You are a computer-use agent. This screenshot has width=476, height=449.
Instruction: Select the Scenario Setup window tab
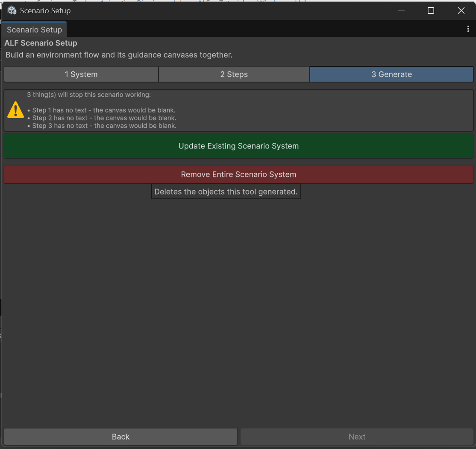tap(34, 30)
